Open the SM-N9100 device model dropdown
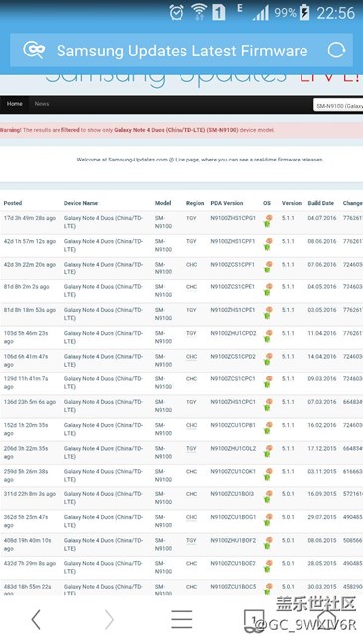This screenshot has height=644, width=363. (x=338, y=106)
